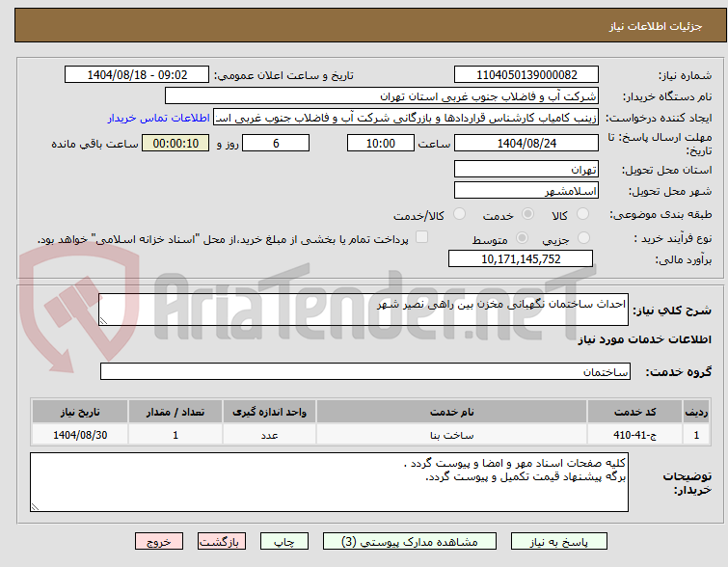The image size is (728, 567).
Task: Select the خدمت radio button
Action: pyautogui.click(x=527, y=214)
